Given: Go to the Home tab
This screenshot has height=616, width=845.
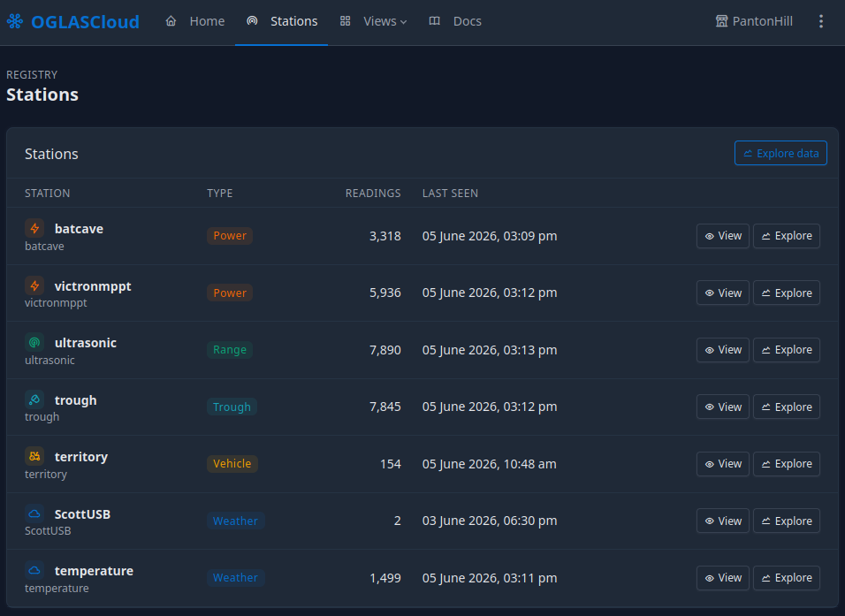Looking at the screenshot, I should 195,21.
